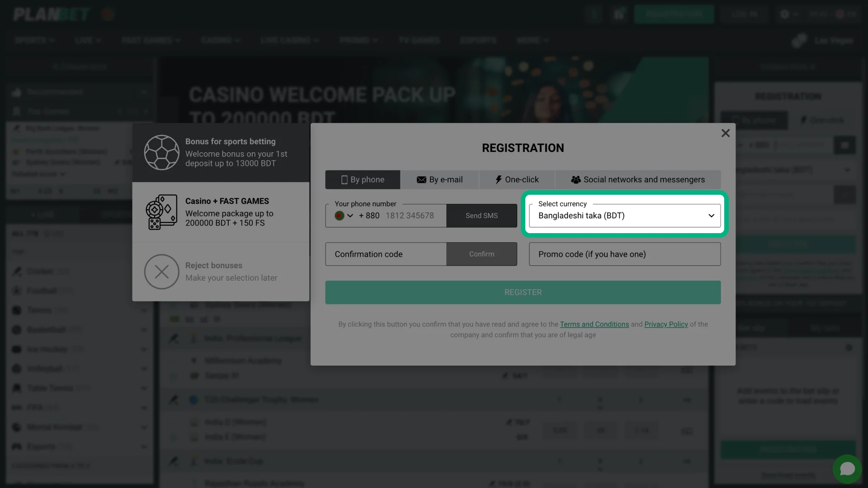Open the Terms and Conditions link
This screenshot has width=868, height=488.
pyautogui.click(x=594, y=324)
